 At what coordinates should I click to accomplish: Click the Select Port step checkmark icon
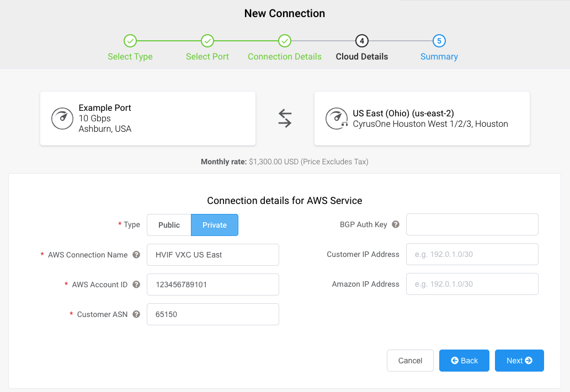point(207,41)
